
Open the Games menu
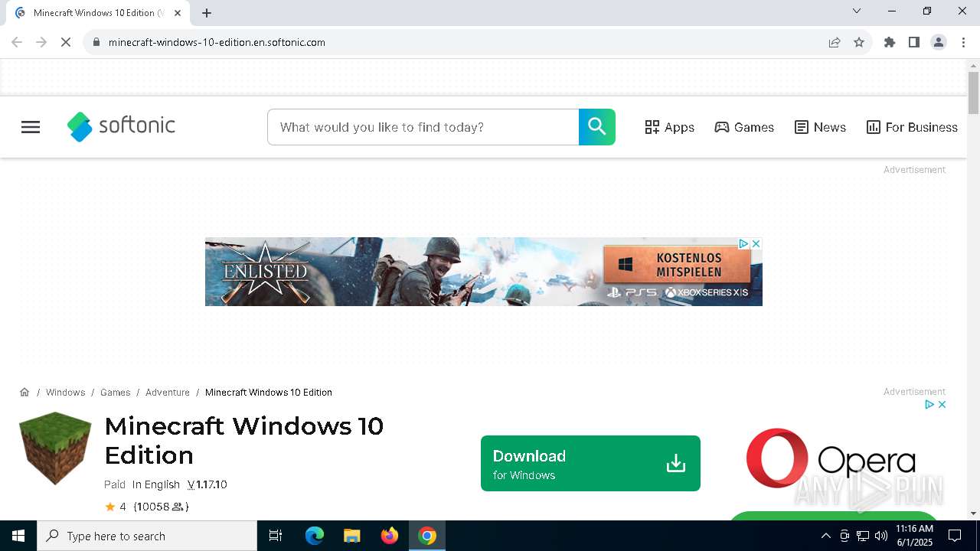tap(744, 127)
